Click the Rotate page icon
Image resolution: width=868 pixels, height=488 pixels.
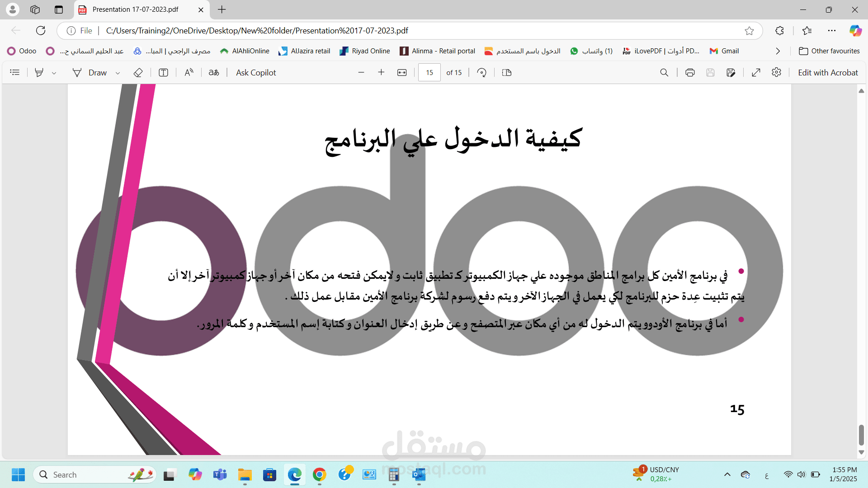(x=482, y=72)
